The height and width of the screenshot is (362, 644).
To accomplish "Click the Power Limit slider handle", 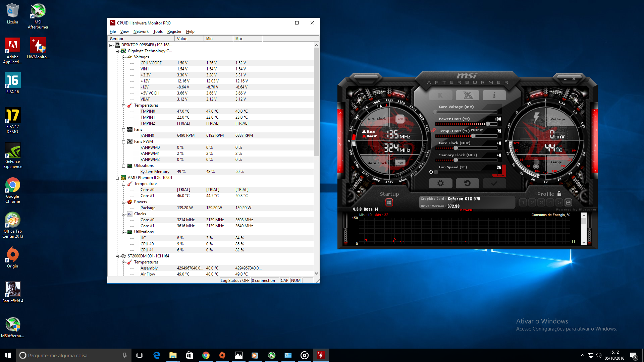I will pos(488,124).
